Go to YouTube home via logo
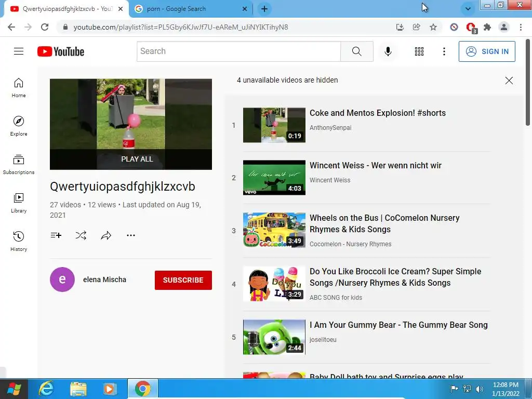532x399 pixels. pyautogui.click(x=61, y=51)
